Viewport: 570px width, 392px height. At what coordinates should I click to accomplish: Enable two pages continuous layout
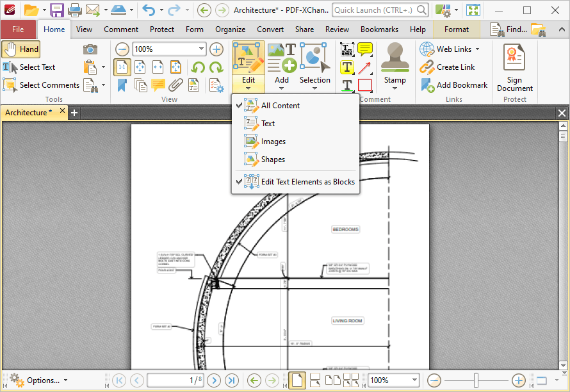pyautogui.click(x=351, y=380)
